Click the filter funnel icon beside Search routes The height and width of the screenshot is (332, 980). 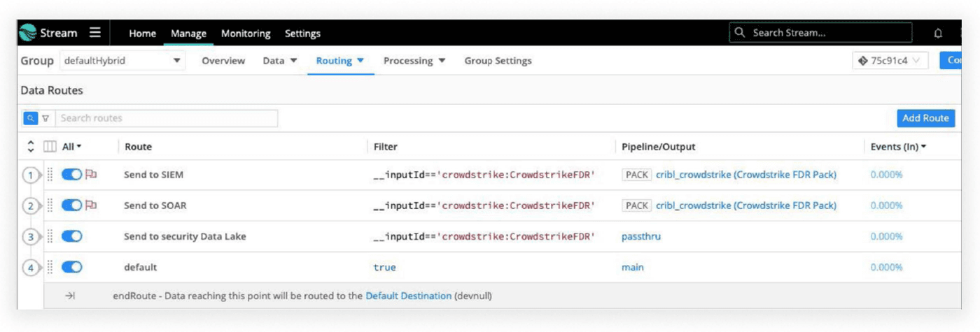click(x=45, y=118)
